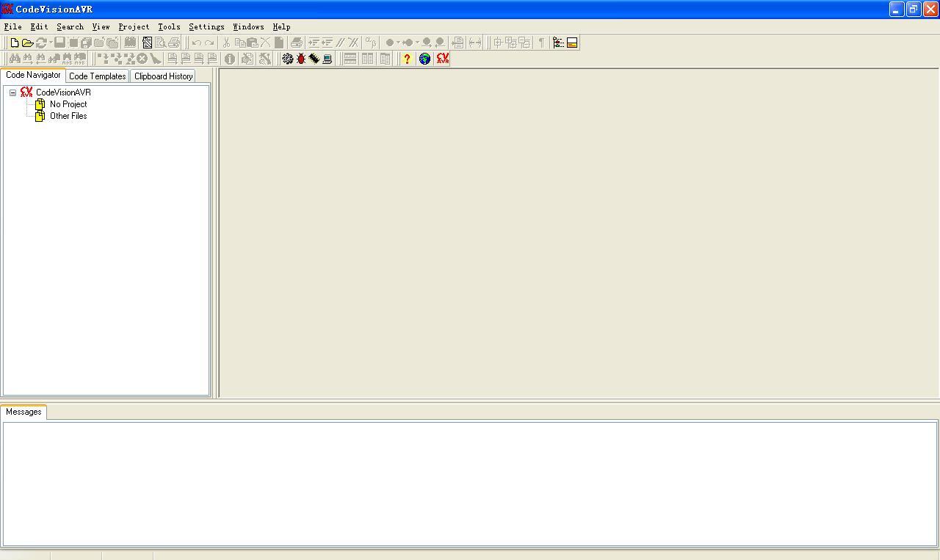The image size is (940, 560).
Task: Restore down the CodeVisionAVR window
Action: pos(914,10)
